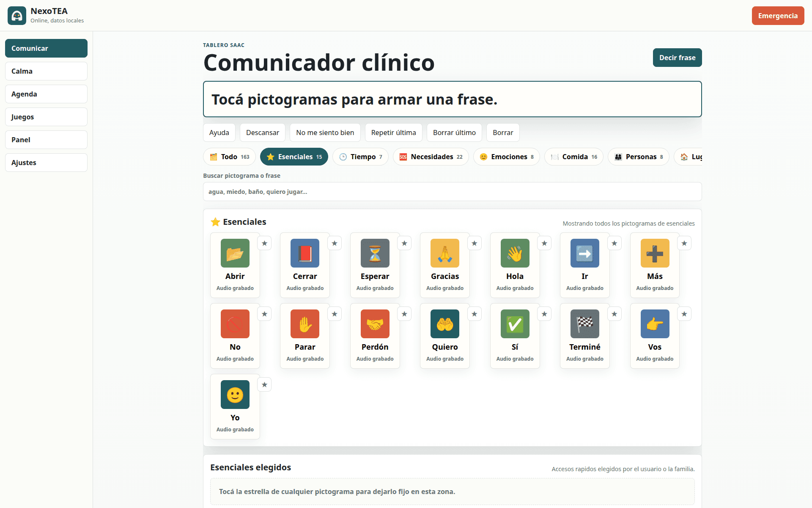Viewport: 812px width, 508px height.
Task: Tap the Cerrar book pictogram
Action: tap(305, 265)
